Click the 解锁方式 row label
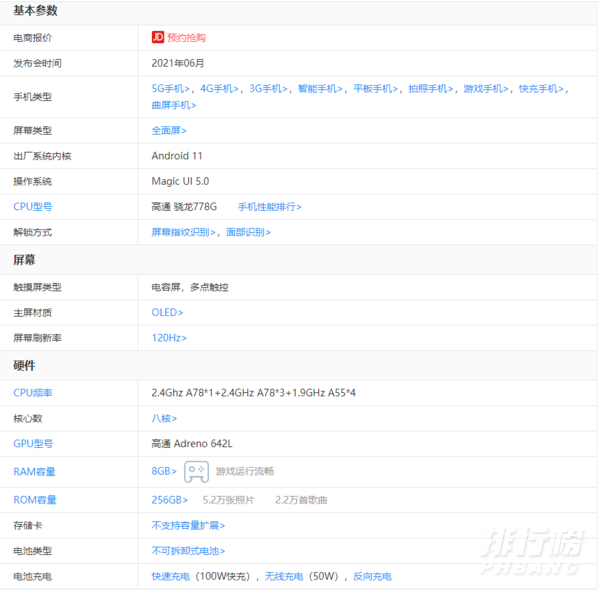The height and width of the screenshot is (590, 600). (x=33, y=232)
